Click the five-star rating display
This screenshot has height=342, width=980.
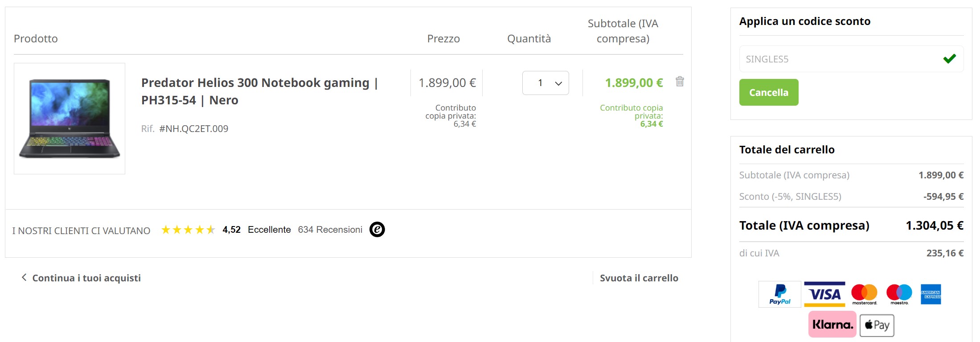pos(188,230)
